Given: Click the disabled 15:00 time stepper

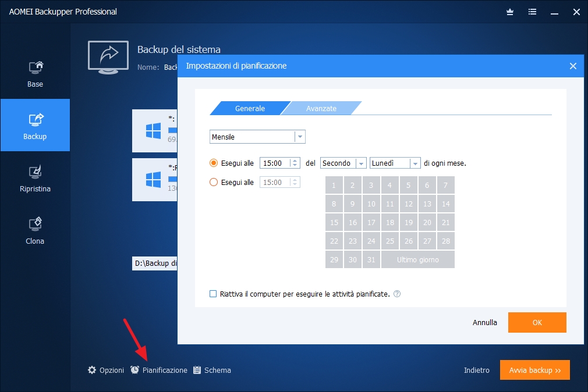Looking at the screenshot, I should coord(295,182).
